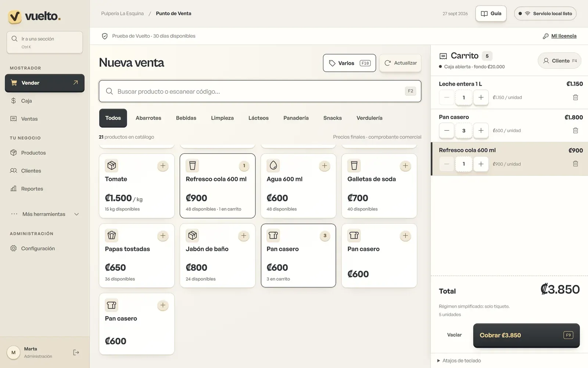The width and height of the screenshot is (588, 368).
Task: Click the Varios F10 button
Action: 349,63
